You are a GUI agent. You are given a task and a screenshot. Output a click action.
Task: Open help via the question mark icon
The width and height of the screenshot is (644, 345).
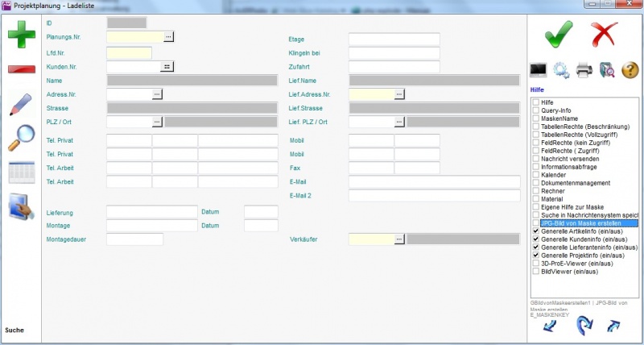click(630, 71)
